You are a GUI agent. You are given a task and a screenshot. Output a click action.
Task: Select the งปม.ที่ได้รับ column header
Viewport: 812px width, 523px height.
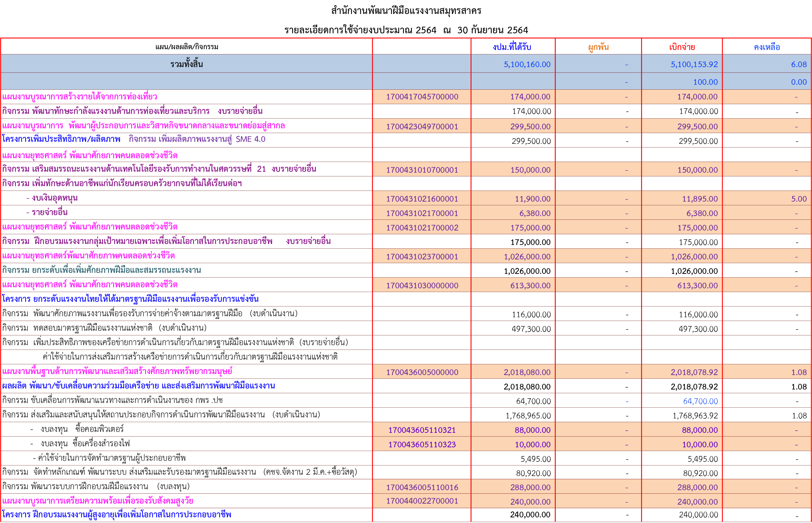(x=512, y=47)
